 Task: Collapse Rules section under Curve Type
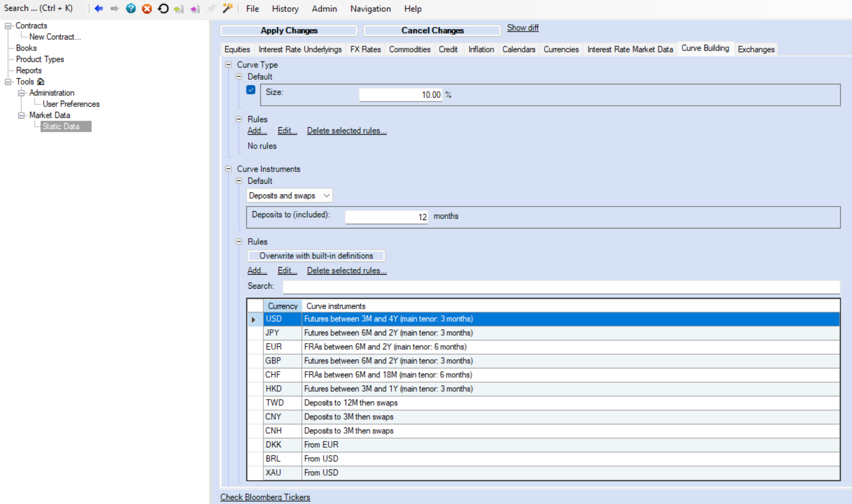(x=239, y=119)
